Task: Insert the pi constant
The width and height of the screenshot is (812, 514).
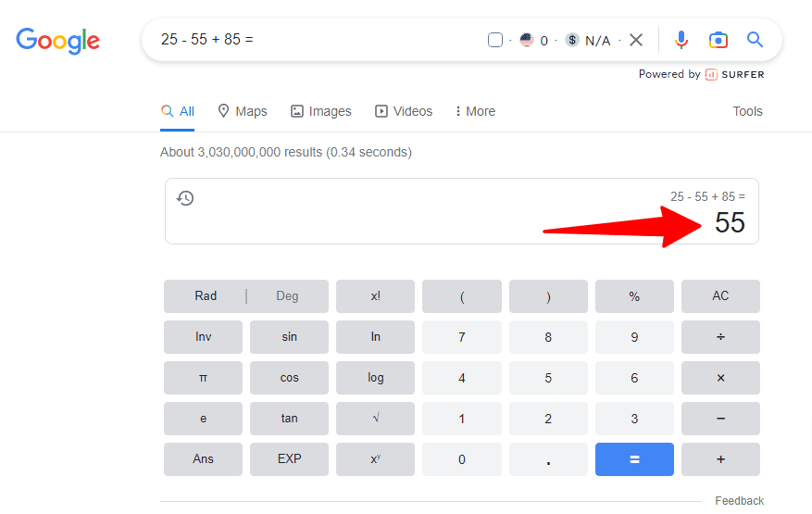Action: pyautogui.click(x=203, y=378)
